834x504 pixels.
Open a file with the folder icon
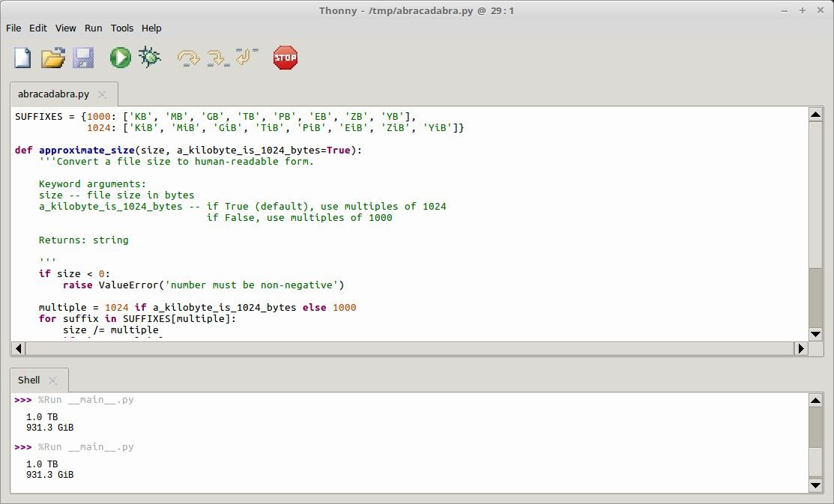pos(52,58)
